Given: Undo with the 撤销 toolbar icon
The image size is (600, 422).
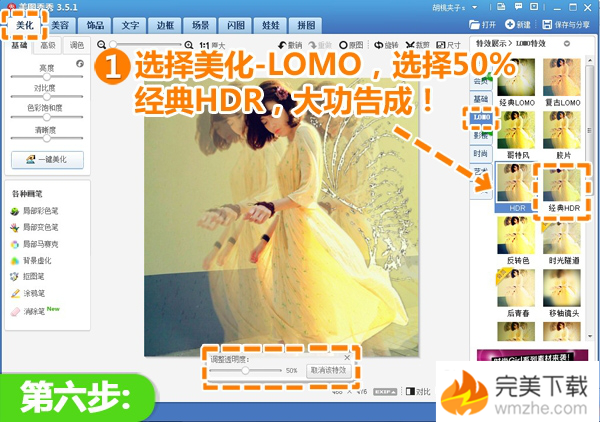Looking at the screenshot, I should [290, 45].
